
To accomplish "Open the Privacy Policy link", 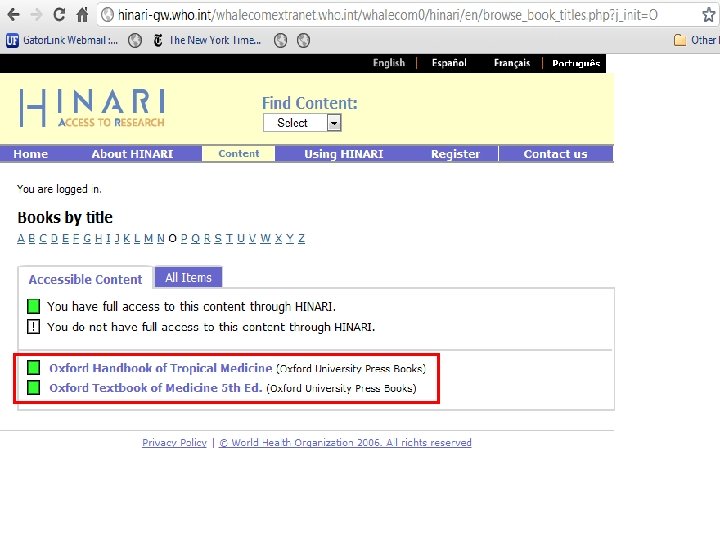I will (174, 443).
